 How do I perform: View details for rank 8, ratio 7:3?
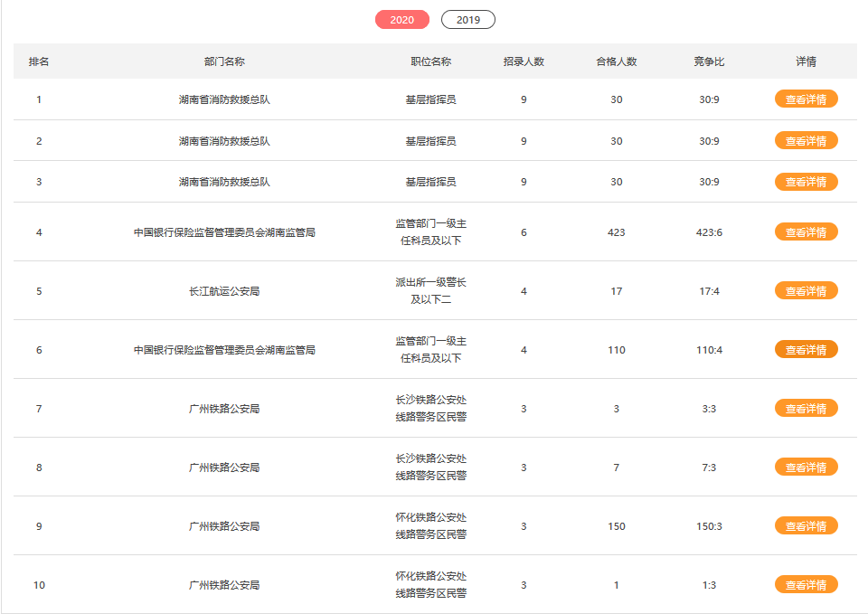(806, 467)
